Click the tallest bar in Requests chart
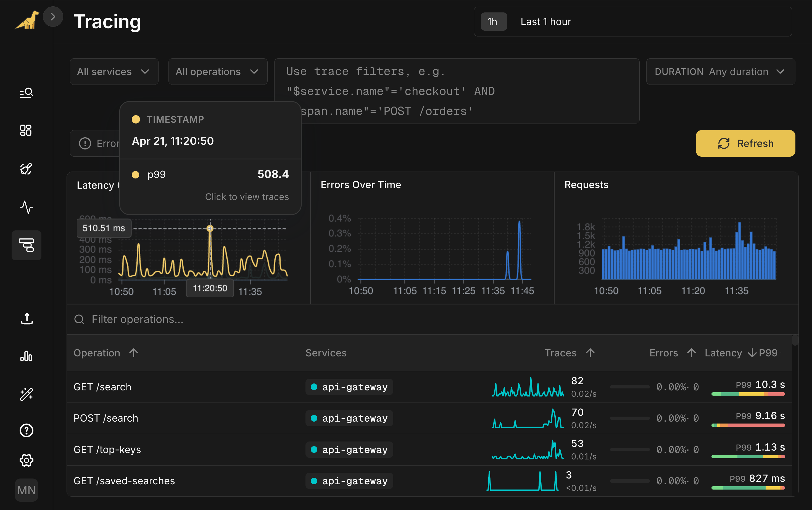Image resolution: width=812 pixels, height=510 pixels. [739, 251]
